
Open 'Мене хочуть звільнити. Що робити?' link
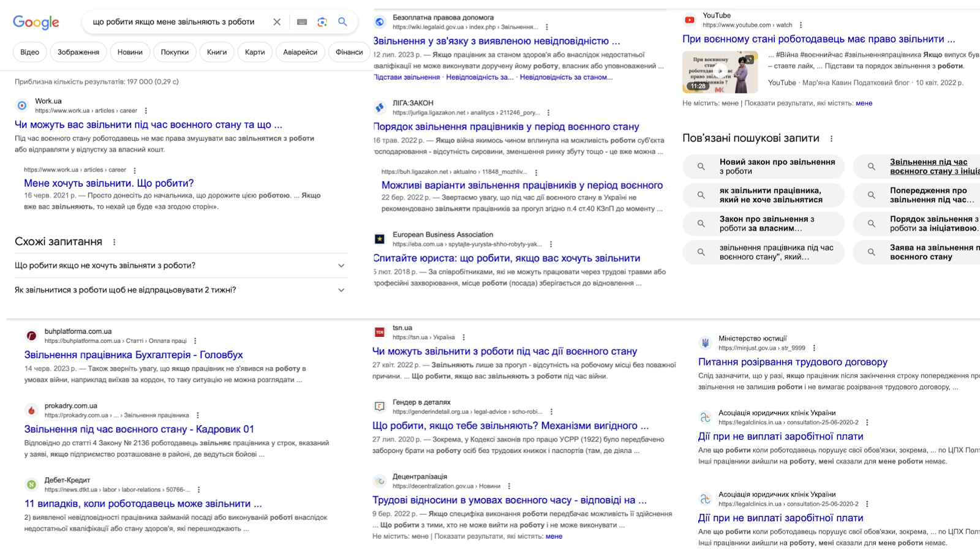pyautogui.click(x=109, y=184)
